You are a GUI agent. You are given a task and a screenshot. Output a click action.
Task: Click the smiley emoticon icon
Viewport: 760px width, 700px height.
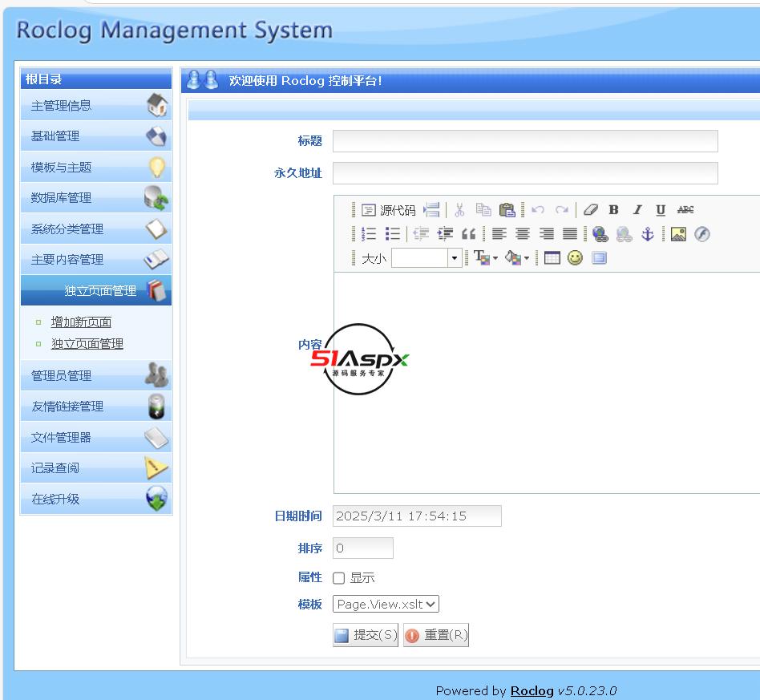click(576, 258)
